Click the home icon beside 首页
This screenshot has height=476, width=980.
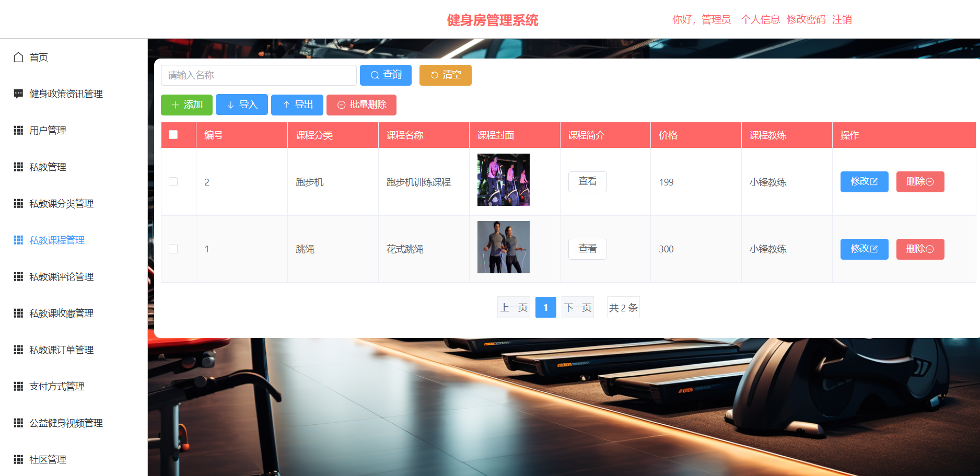[x=18, y=57]
